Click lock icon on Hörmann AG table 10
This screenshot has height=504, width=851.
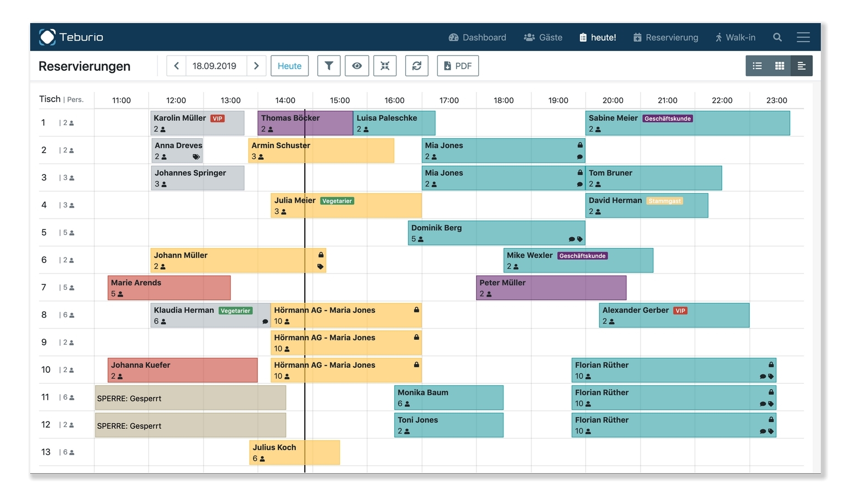(x=416, y=365)
